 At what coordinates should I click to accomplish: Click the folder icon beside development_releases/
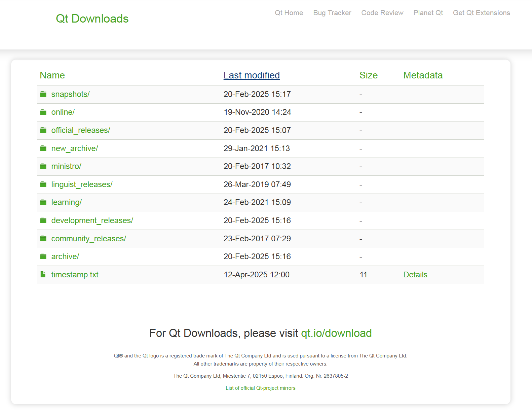(x=43, y=220)
